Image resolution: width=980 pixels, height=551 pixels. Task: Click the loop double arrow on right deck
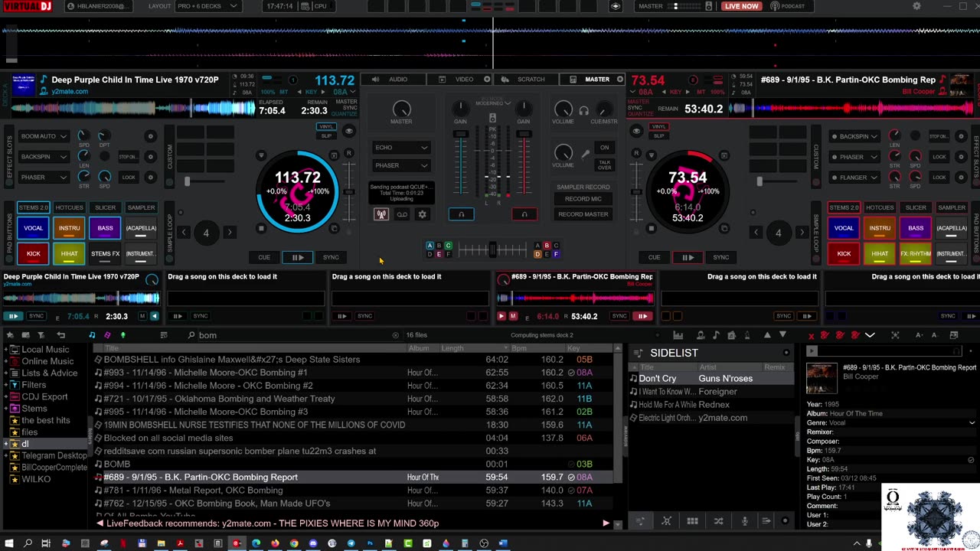(802, 233)
